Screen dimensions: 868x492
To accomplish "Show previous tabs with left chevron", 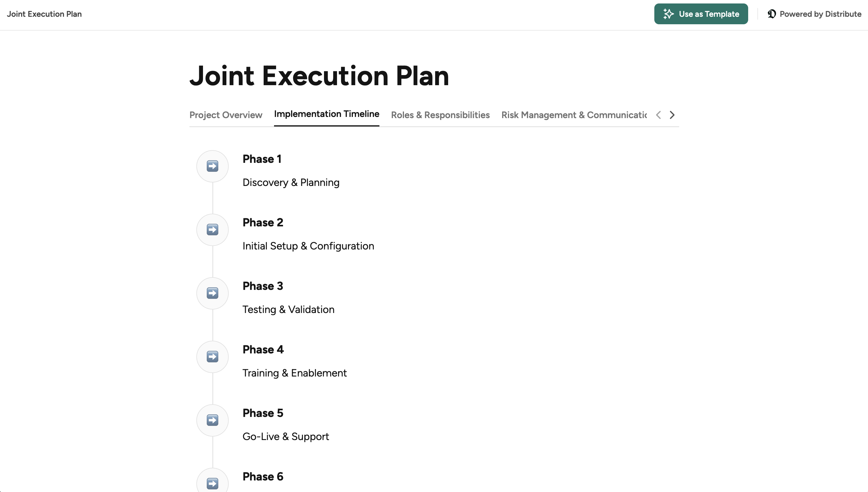I will click(x=658, y=115).
